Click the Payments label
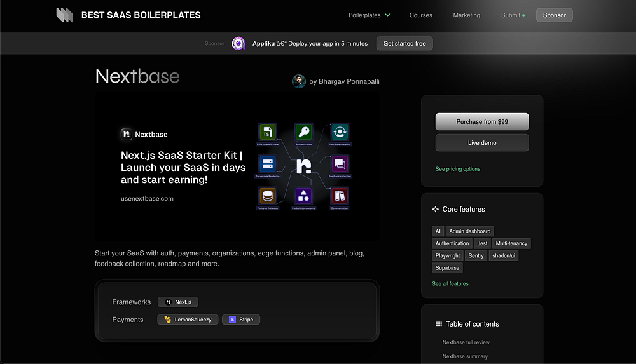Viewport: 636px width, 364px height. [x=128, y=320]
